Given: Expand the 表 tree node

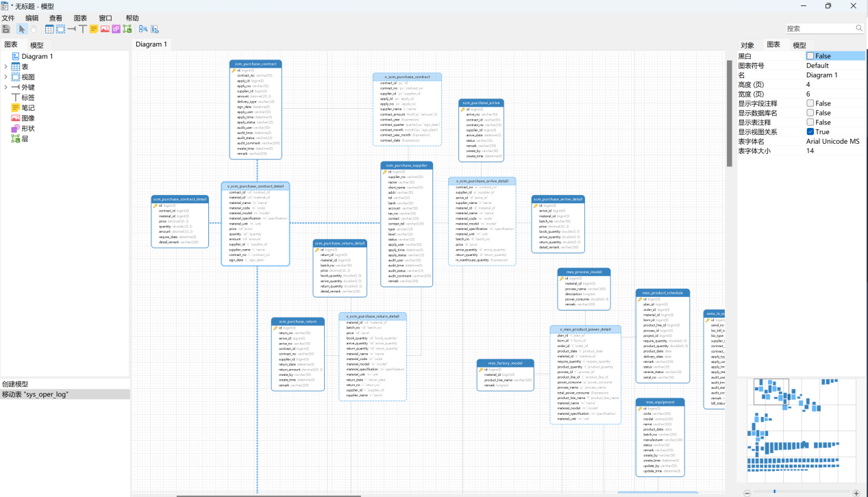Looking at the screenshot, I should pos(5,67).
